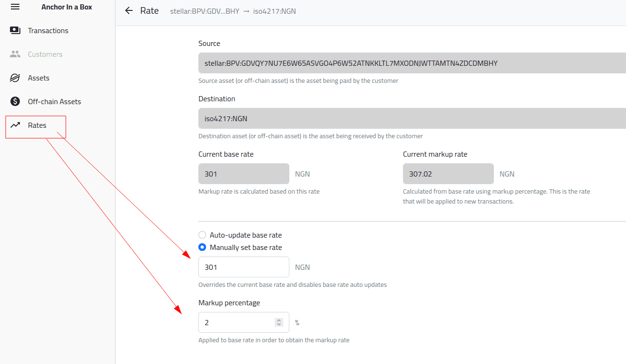Click the Assets Stellar logo icon

point(15,78)
